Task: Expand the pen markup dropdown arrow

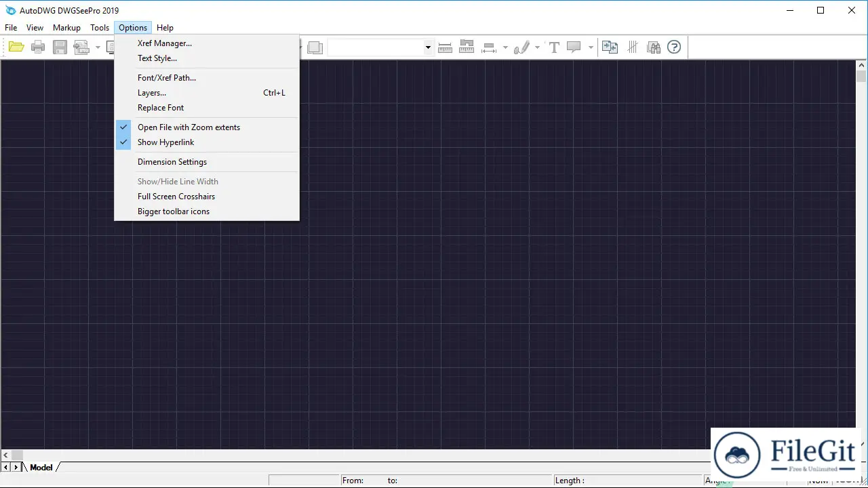Action: click(537, 47)
